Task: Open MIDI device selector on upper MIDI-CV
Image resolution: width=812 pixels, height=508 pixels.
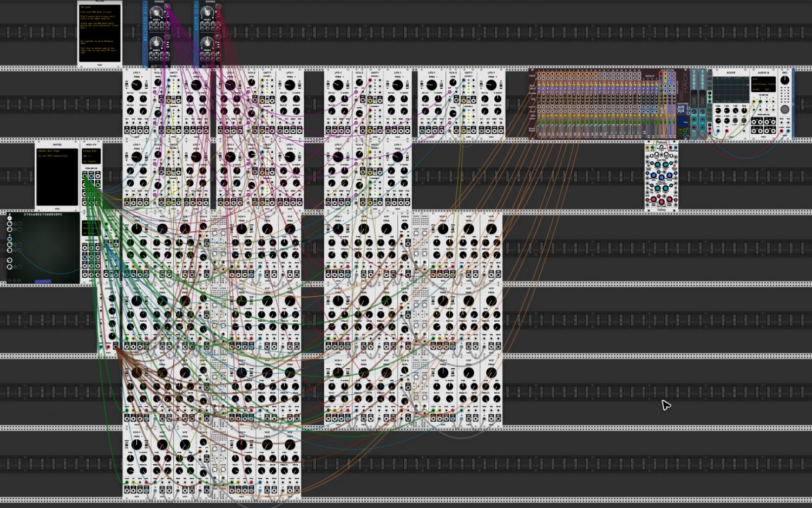Action: [x=91, y=156]
